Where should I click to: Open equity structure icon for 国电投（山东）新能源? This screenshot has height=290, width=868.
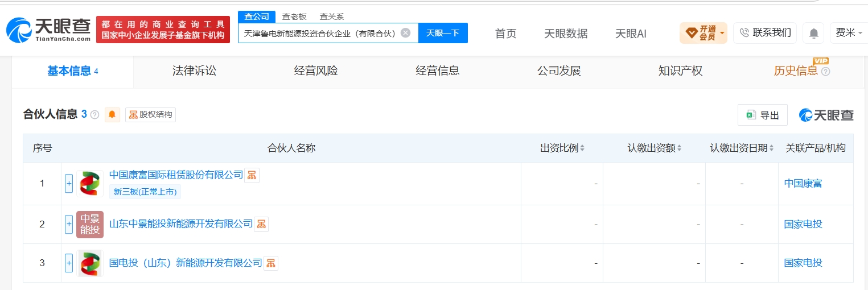pyautogui.click(x=271, y=263)
